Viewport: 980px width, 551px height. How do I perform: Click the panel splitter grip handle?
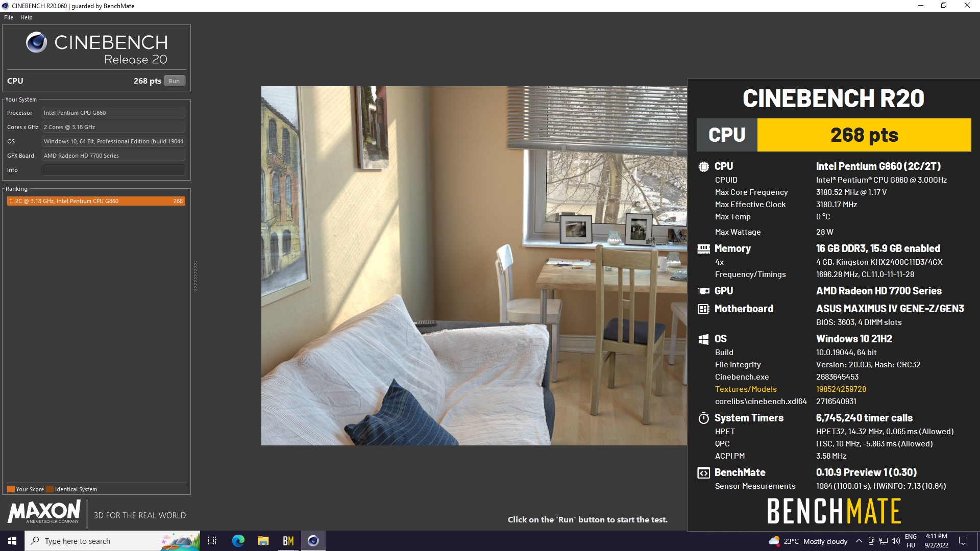(195, 276)
